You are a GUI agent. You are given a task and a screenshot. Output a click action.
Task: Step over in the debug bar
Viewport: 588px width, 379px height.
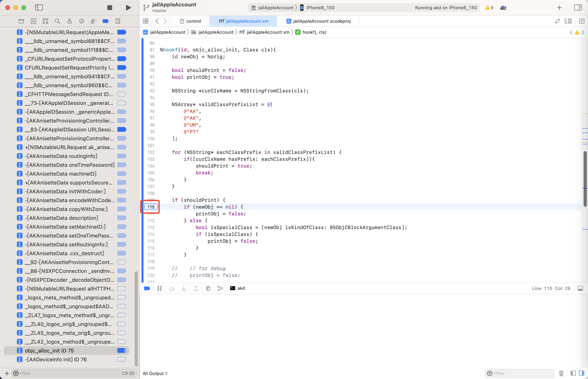coord(172,288)
